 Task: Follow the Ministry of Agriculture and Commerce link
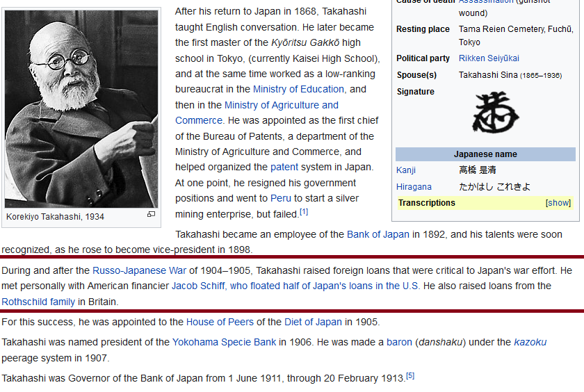(x=257, y=113)
